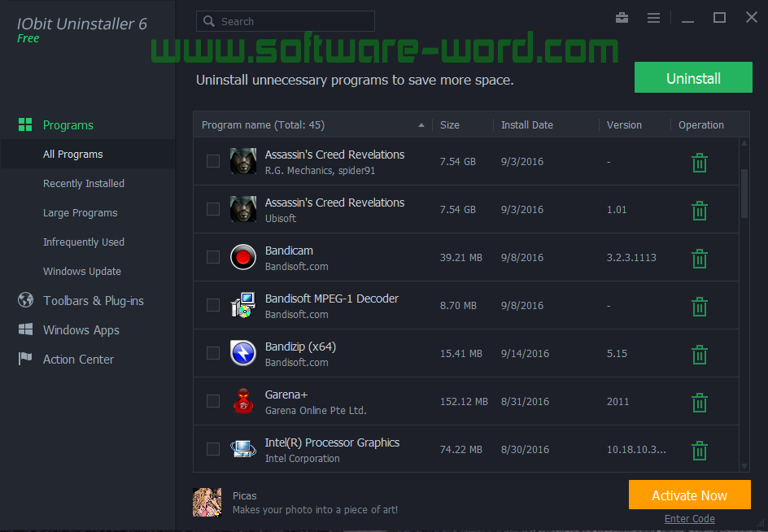Sort by Program name arrow

pyautogui.click(x=421, y=125)
